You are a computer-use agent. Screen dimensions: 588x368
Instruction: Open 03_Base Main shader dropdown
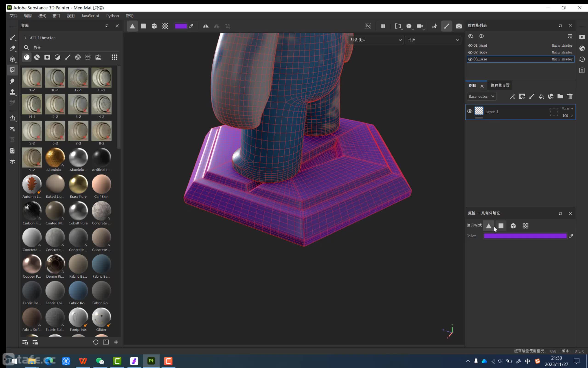click(x=562, y=59)
